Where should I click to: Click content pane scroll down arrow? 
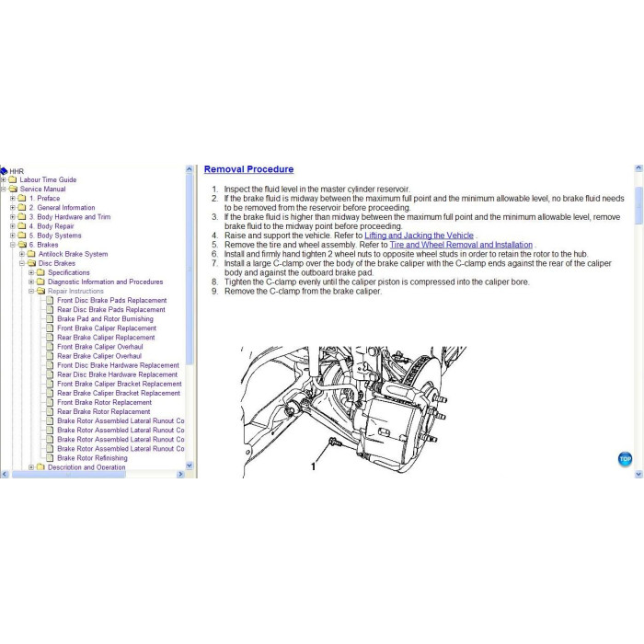[x=638, y=474]
